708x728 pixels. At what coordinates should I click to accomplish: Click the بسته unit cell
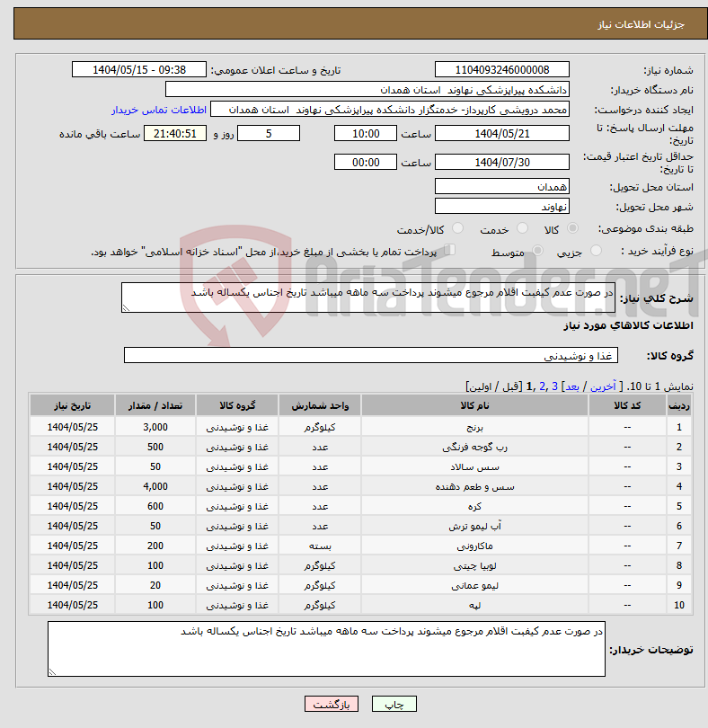click(320, 546)
